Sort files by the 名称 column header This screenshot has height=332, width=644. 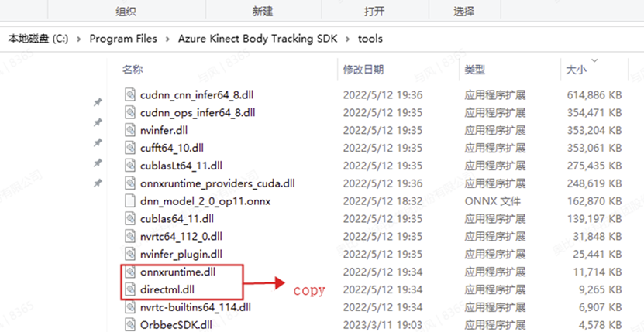pos(133,70)
